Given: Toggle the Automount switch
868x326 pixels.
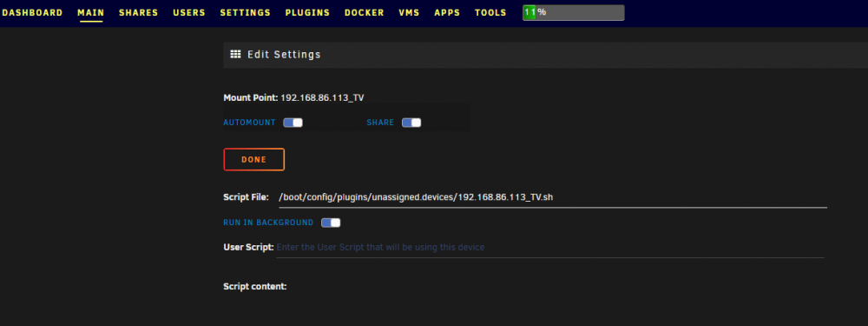Looking at the screenshot, I should [293, 123].
